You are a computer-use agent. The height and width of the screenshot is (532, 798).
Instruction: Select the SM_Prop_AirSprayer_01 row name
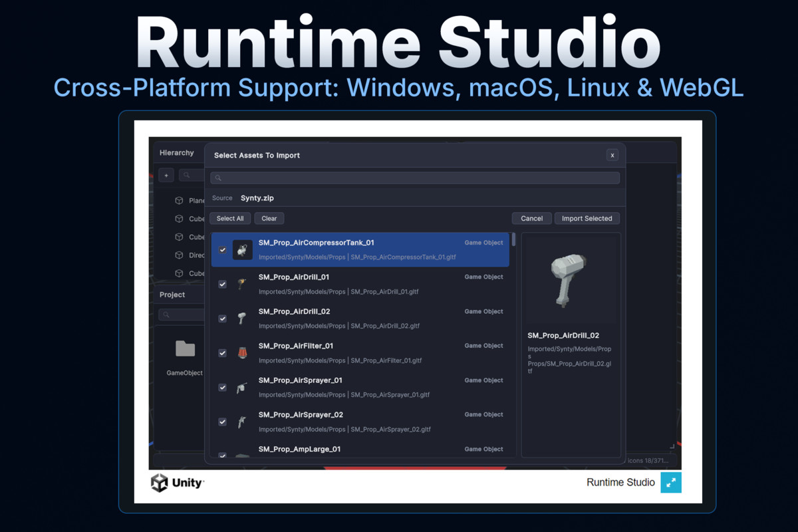(x=301, y=380)
